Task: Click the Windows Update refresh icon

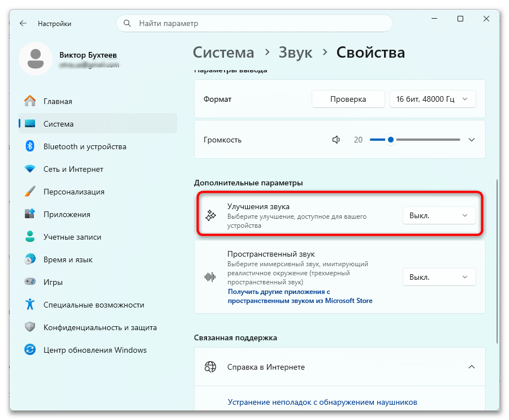Action: pos(30,349)
